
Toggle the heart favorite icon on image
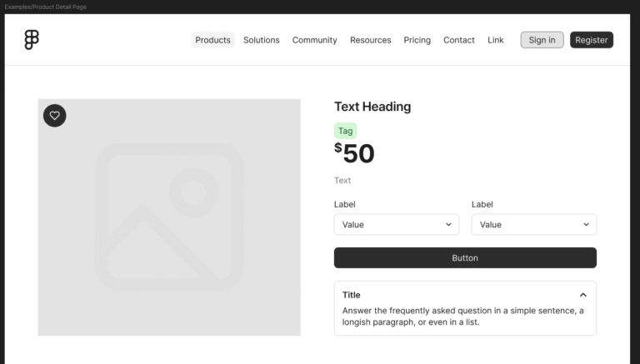55,116
